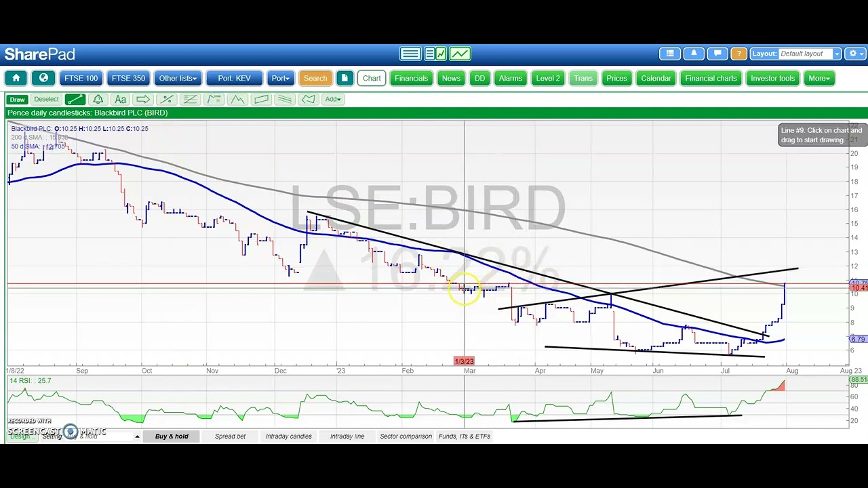Screen dimensions: 868x488
Task: Open the document notes icon next to Search
Action: (x=344, y=78)
